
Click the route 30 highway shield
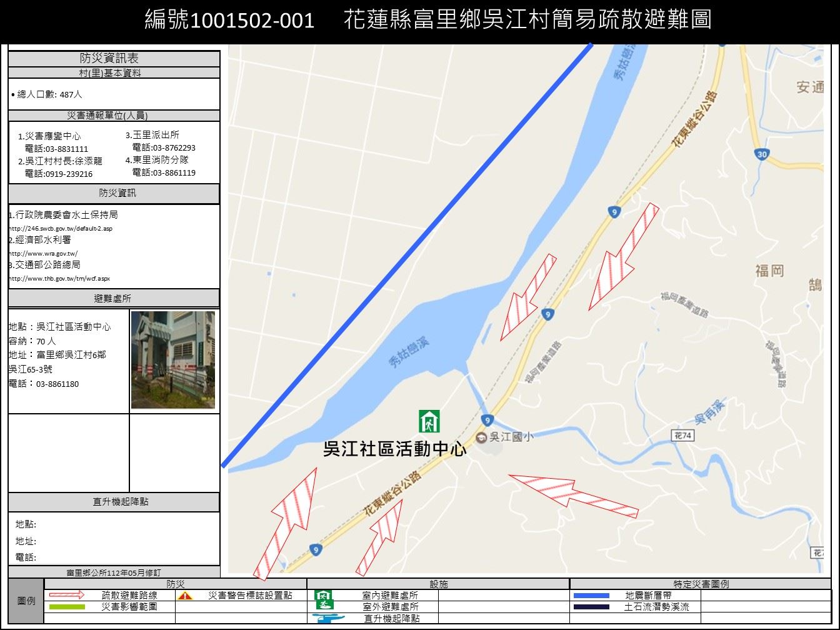coord(761,155)
